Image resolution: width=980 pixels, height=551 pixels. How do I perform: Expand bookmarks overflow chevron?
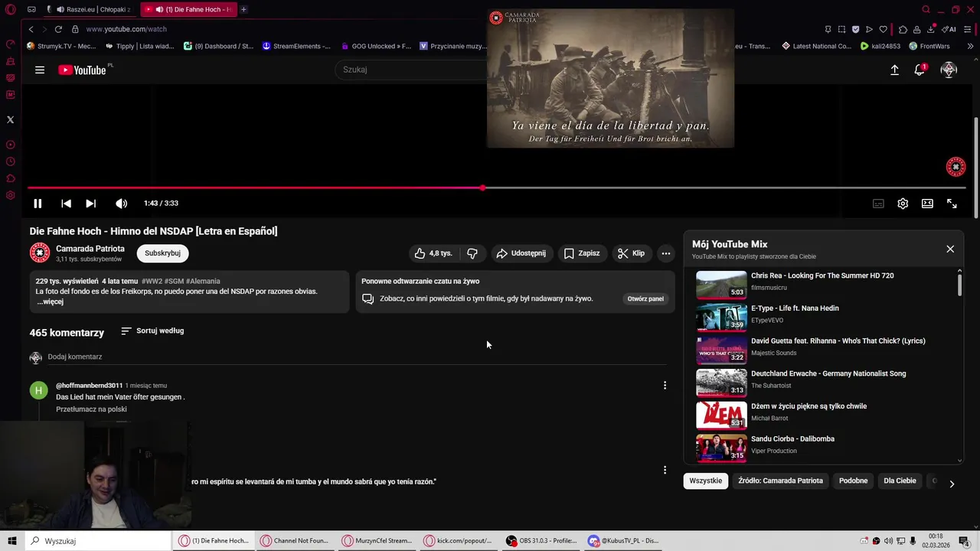click(x=970, y=46)
